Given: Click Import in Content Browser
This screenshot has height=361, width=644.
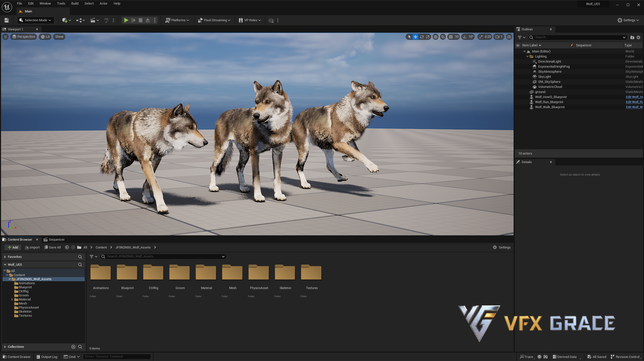Looking at the screenshot, I should [32, 248].
